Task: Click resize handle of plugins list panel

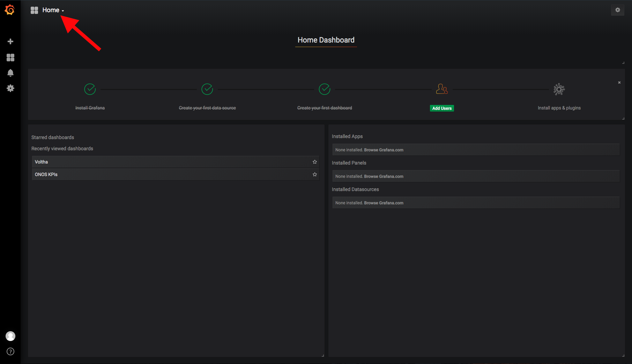Action: [x=623, y=356]
